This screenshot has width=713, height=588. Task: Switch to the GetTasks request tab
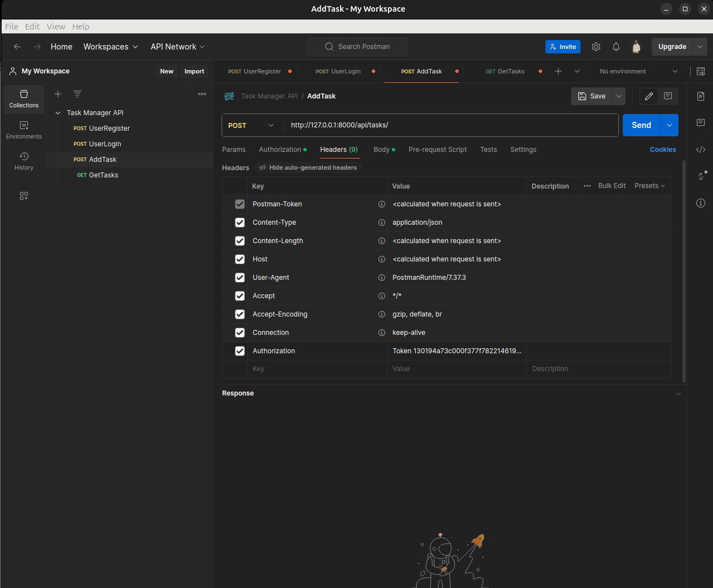tap(505, 71)
